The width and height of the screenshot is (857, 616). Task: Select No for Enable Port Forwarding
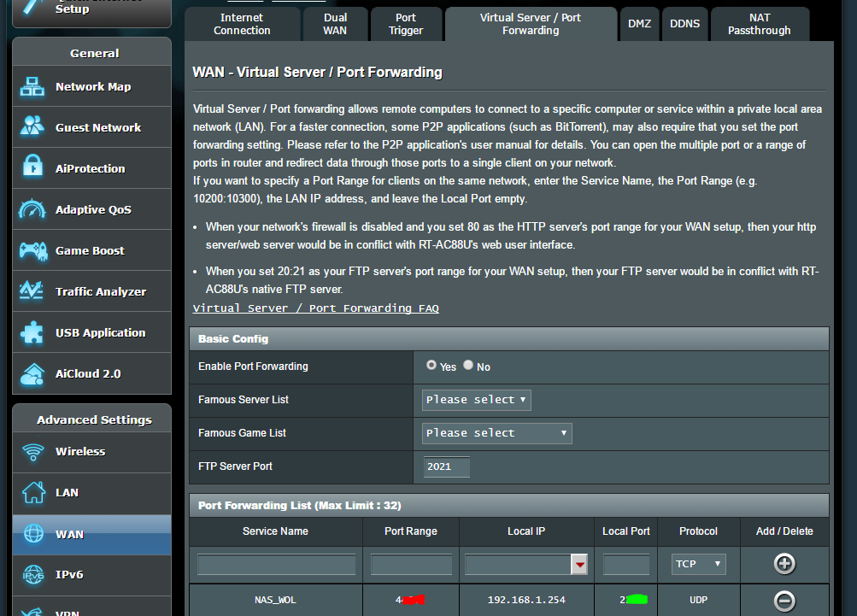[468, 365]
